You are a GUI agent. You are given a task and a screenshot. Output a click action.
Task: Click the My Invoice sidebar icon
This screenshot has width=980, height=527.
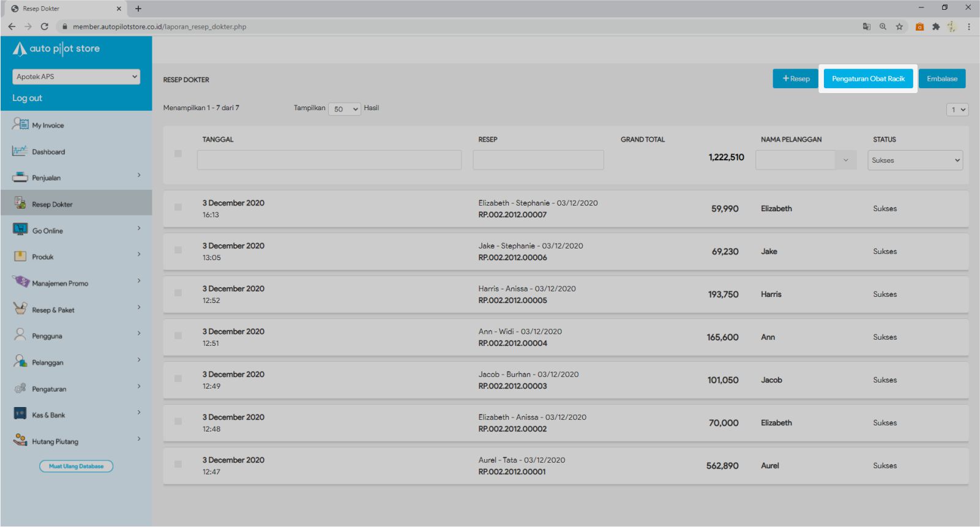20,124
